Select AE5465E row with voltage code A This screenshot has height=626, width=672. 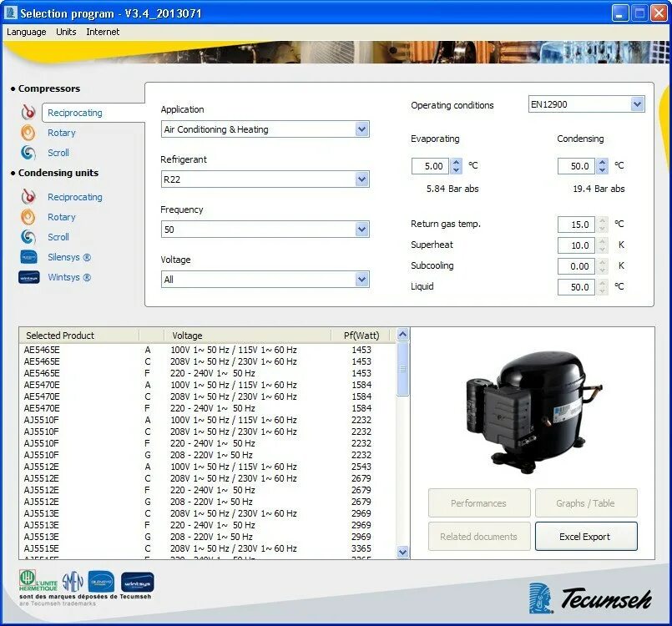pos(207,350)
